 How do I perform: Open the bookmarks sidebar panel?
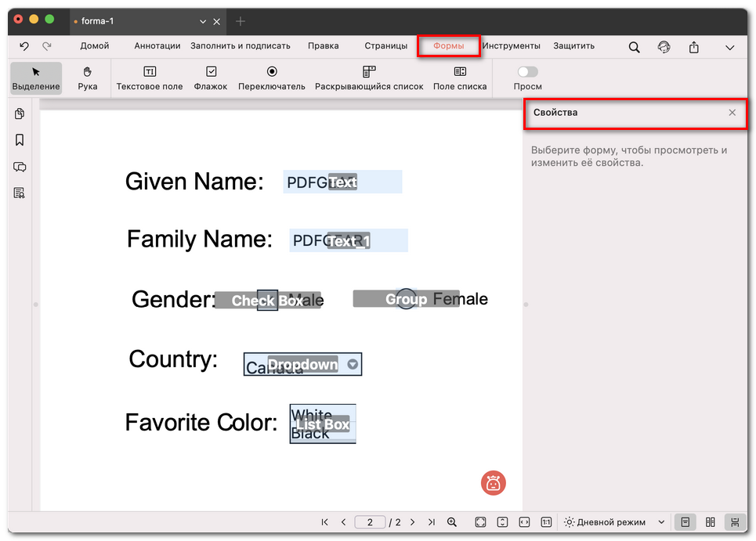20,140
